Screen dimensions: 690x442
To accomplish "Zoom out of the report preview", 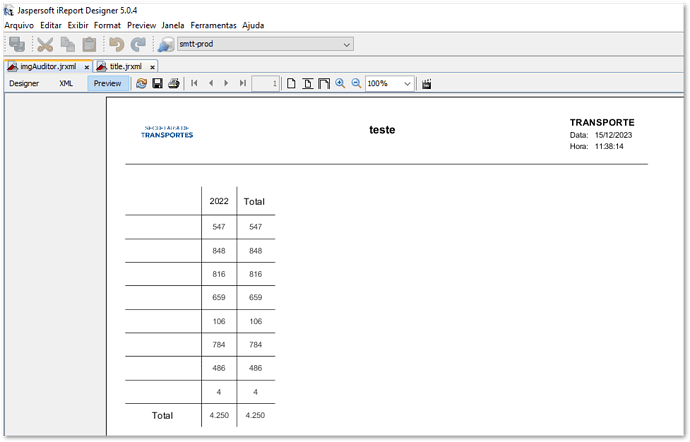I will (356, 83).
